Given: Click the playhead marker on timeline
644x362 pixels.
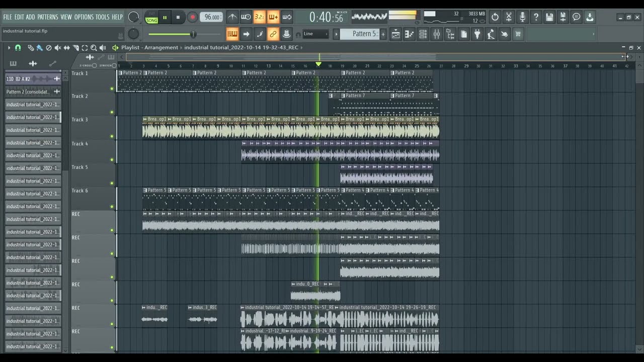Looking at the screenshot, I should [x=318, y=64].
